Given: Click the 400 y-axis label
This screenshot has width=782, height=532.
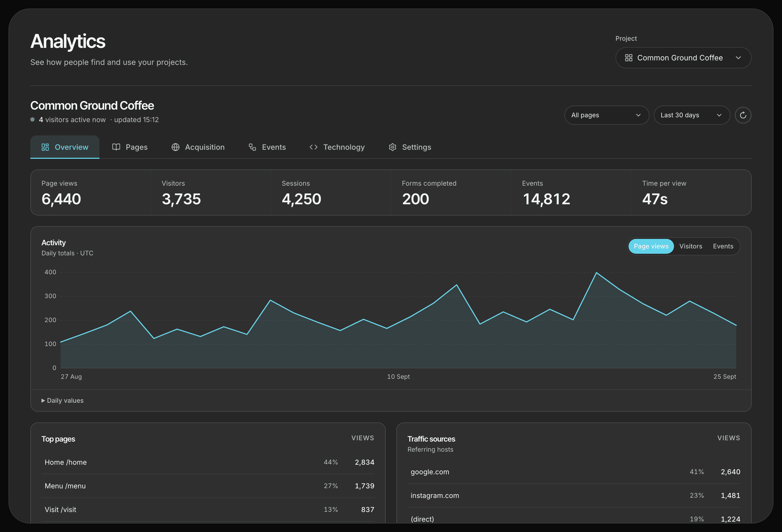Looking at the screenshot, I should 51,272.
